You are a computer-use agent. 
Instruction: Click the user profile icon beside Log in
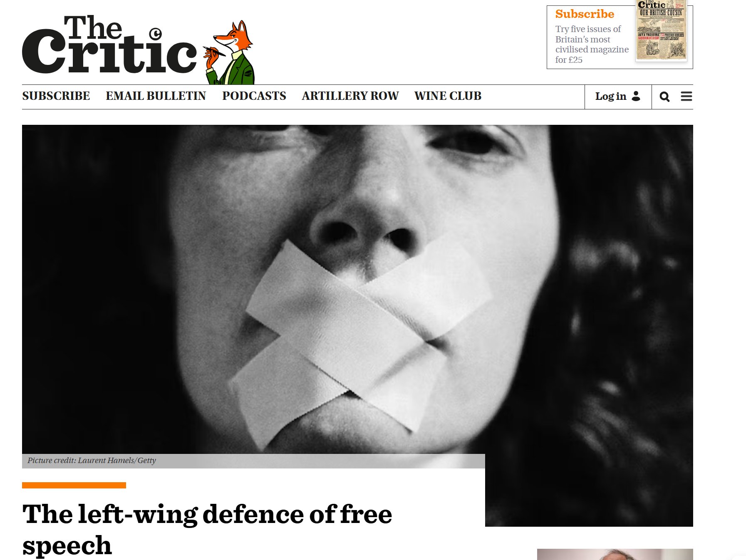pos(636,96)
